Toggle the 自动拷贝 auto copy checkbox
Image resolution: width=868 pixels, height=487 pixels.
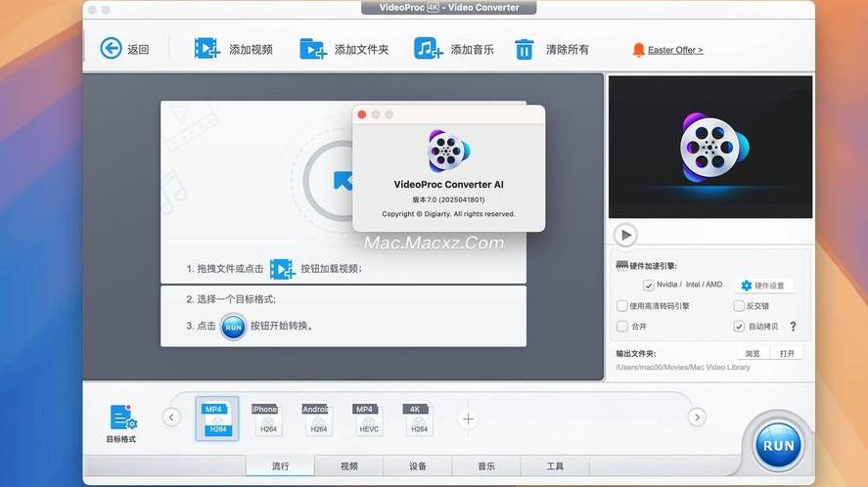(739, 326)
